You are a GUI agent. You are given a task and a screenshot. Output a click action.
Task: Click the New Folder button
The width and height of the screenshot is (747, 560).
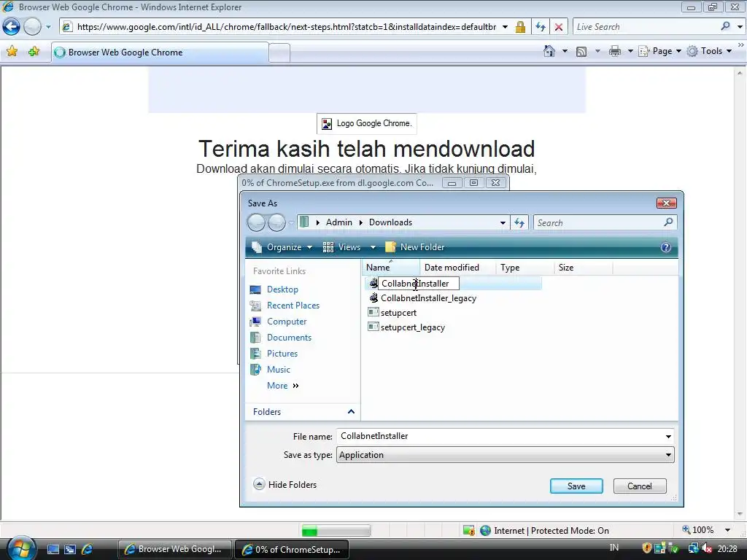415,247
